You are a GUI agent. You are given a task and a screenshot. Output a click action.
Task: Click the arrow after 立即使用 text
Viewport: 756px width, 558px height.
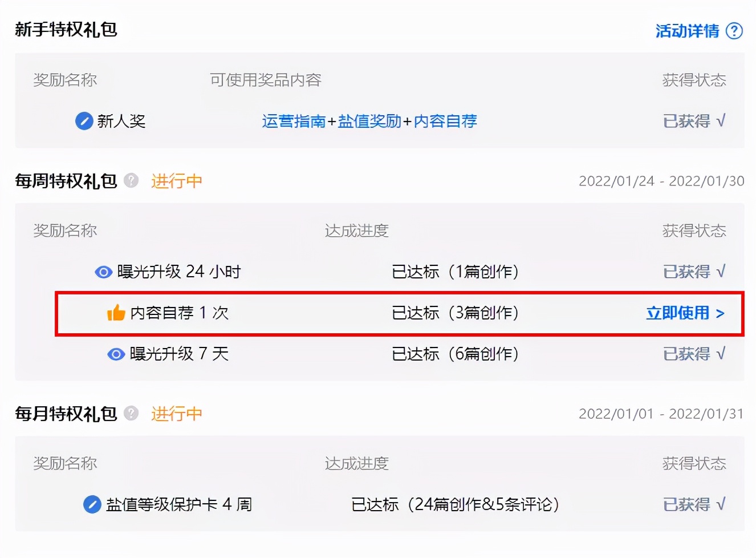(722, 313)
